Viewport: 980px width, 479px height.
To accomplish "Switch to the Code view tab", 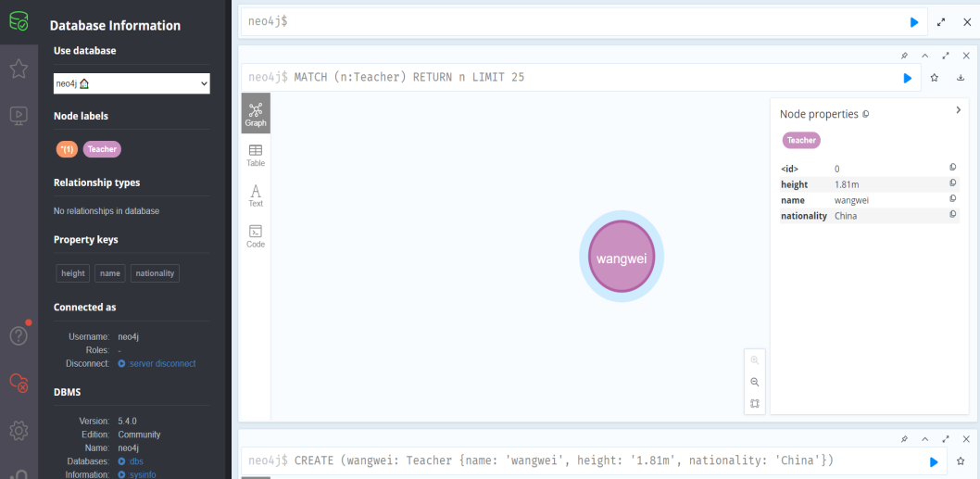I will [256, 236].
